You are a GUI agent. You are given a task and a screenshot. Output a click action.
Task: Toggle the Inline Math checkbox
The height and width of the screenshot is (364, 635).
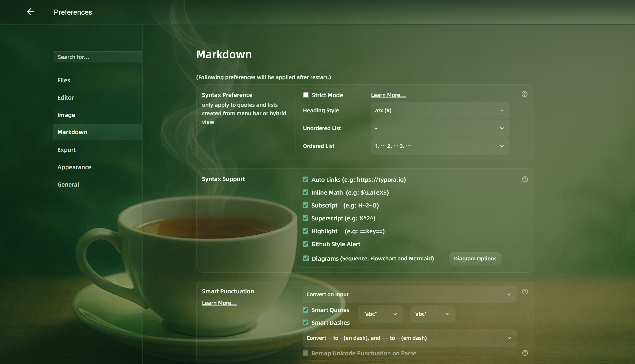pos(305,192)
